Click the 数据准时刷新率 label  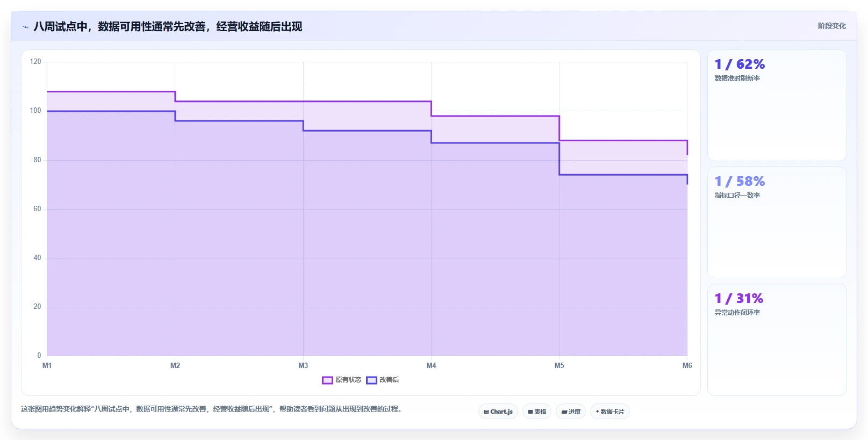click(737, 78)
